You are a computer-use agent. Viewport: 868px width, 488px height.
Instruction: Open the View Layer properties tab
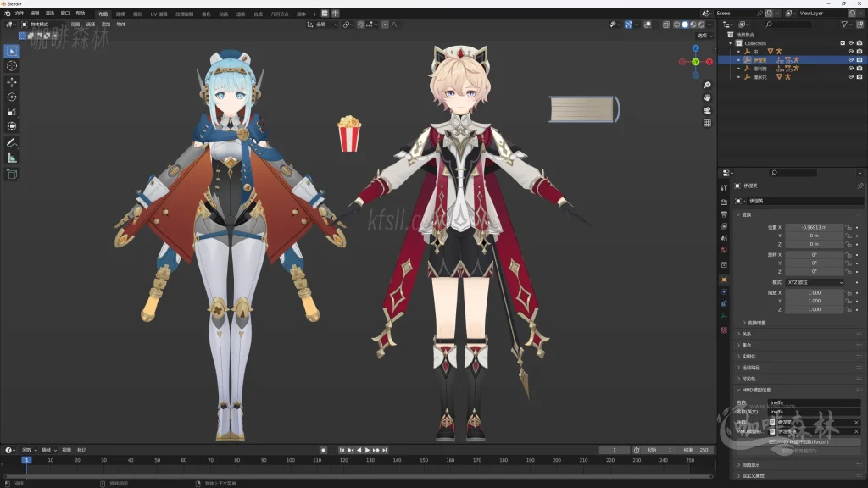tap(724, 226)
